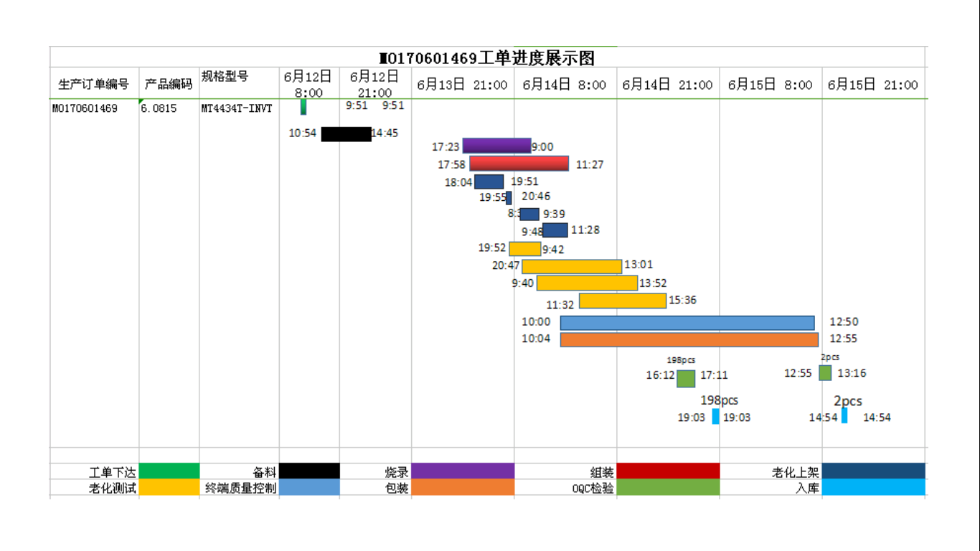Viewport: 980px width, 551px height.
Task: Select the purple bar from 17:23 to 9:00
Action: tap(496, 146)
